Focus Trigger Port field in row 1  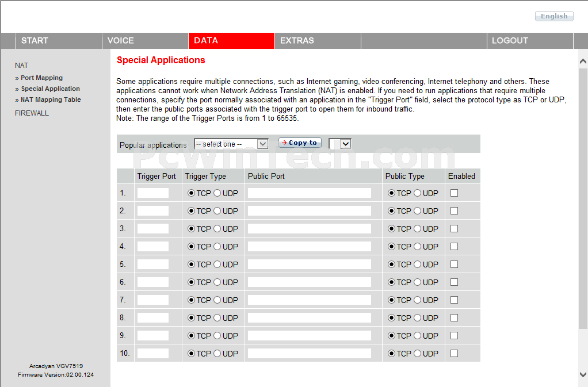[x=153, y=193]
